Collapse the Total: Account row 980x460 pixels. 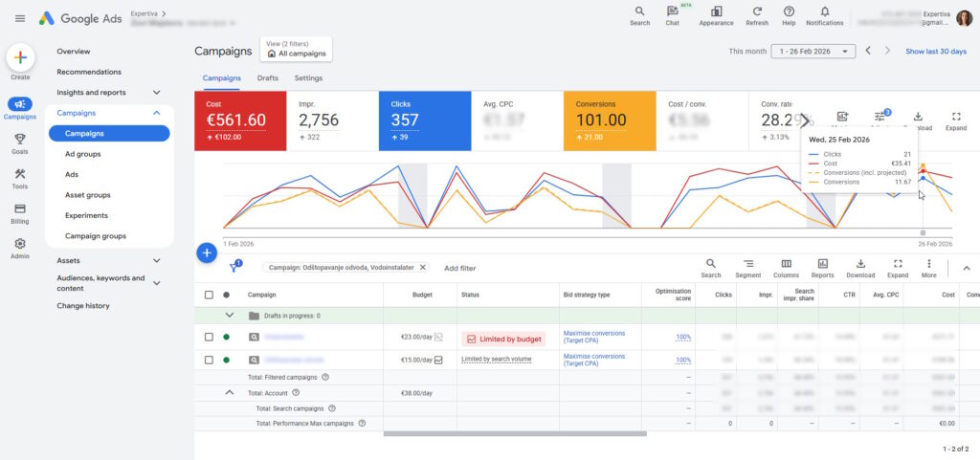pos(230,392)
